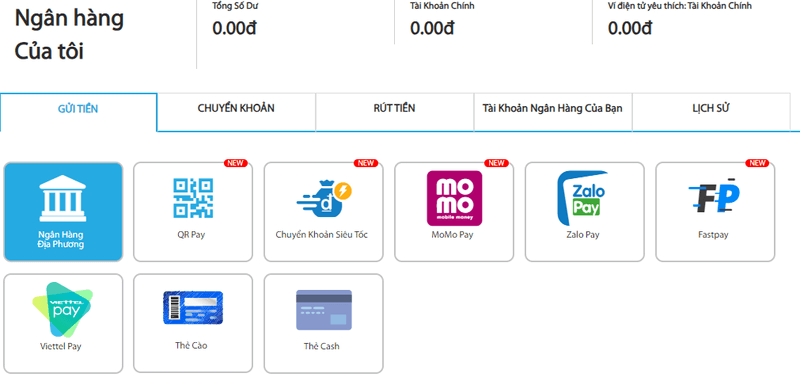Select the Fastpay FP logo

[x=713, y=196]
